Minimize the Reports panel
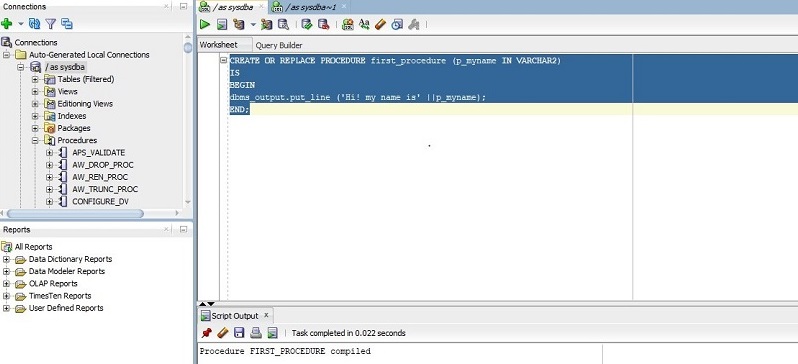The width and height of the screenshot is (798, 364). click(x=183, y=230)
